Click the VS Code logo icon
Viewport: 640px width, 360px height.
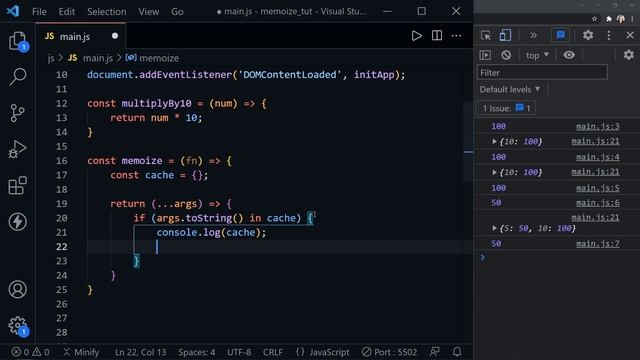pos(13,11)
